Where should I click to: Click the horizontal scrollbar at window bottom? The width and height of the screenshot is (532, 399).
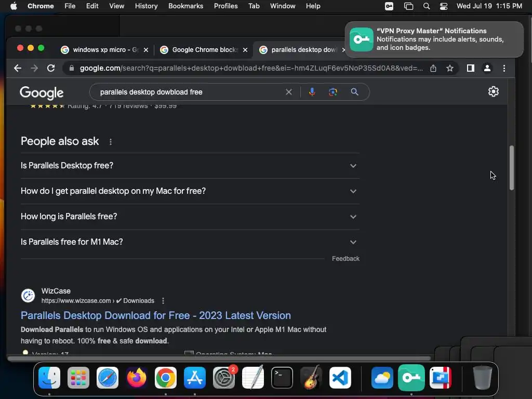(219, 358)
